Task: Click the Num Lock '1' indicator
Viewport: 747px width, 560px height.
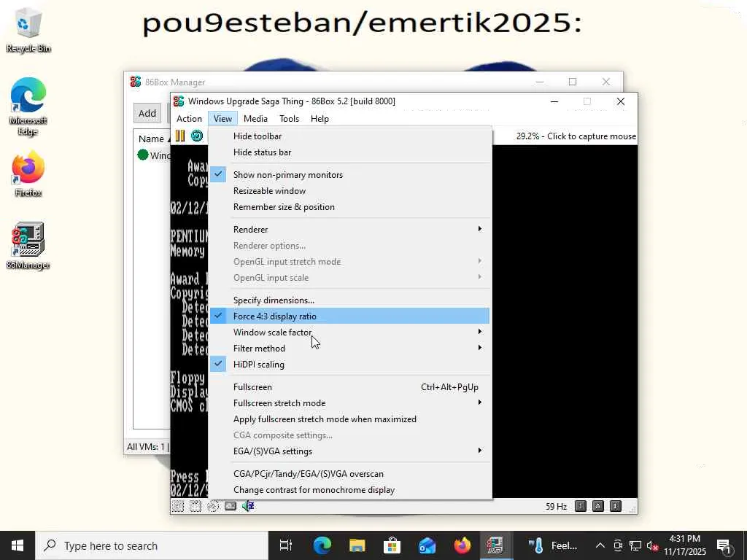Action: tap(580, 506)
